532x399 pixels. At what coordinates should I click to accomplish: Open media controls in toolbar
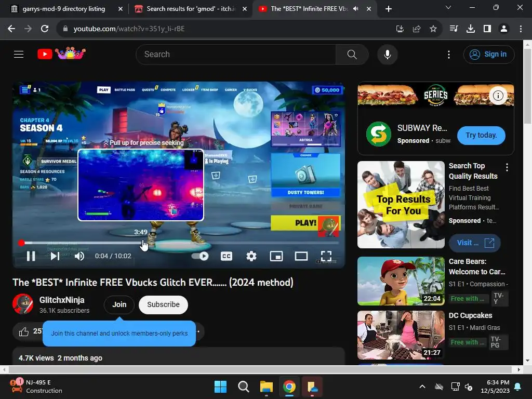(x=454, y=29)
